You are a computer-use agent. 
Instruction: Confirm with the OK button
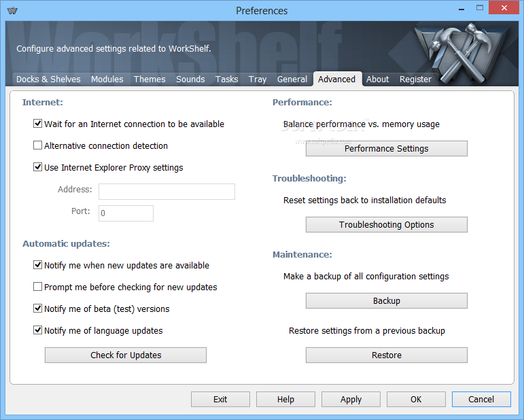(x=416, y=400)
